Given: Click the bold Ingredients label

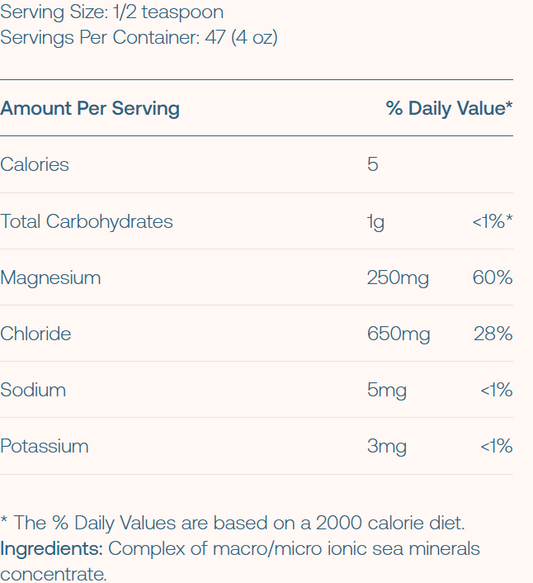Looking at the screenshot, I should pos(51,550).
